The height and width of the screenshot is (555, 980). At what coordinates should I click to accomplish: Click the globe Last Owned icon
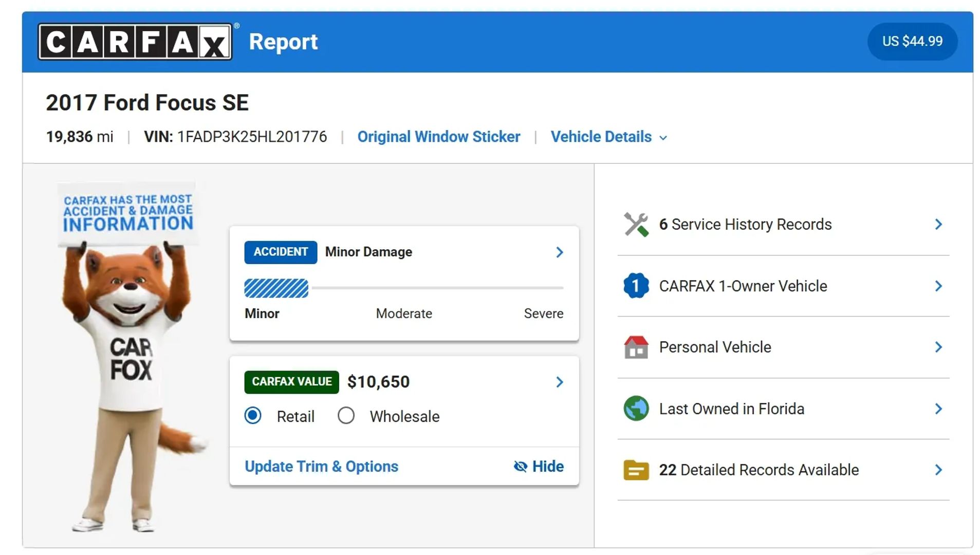[636, 409]
